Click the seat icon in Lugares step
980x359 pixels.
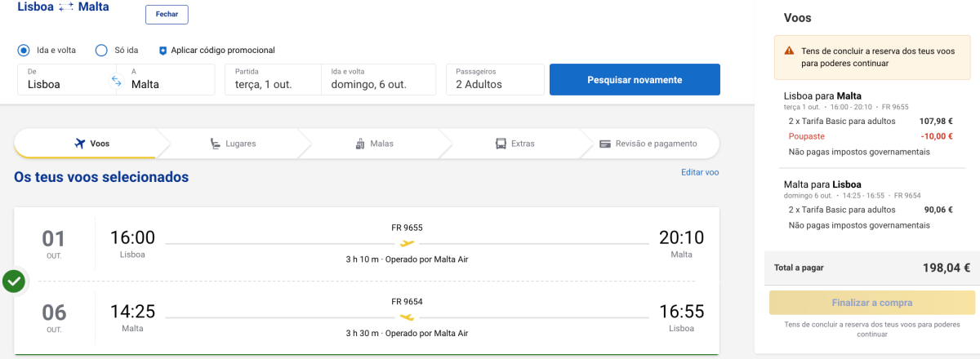215,144
